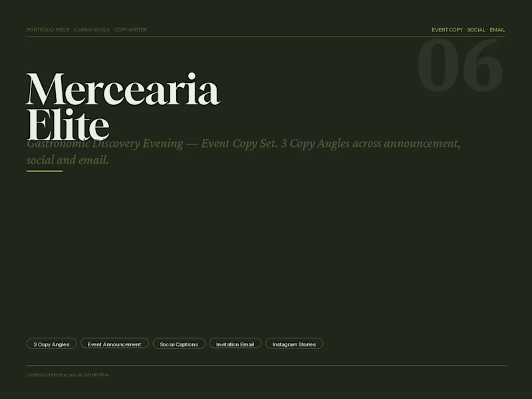Click the 'EMAIL' header label

[x=497, y=30]
